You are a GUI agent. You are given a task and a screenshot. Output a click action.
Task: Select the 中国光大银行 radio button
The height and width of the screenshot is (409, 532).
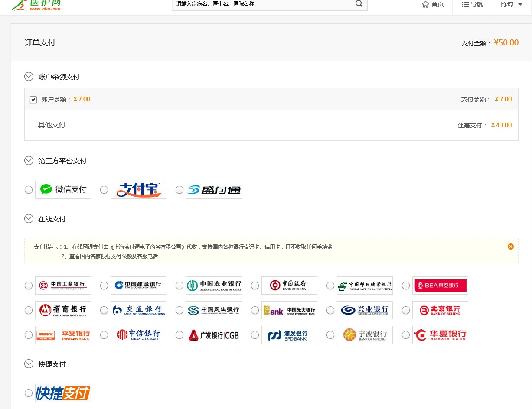[255, 310]
